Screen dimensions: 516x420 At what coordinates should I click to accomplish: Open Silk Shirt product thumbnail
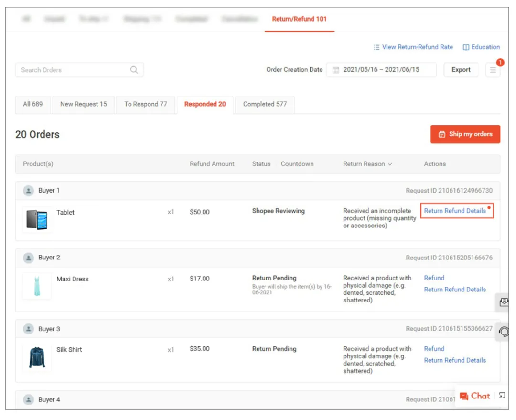point(37,357)
